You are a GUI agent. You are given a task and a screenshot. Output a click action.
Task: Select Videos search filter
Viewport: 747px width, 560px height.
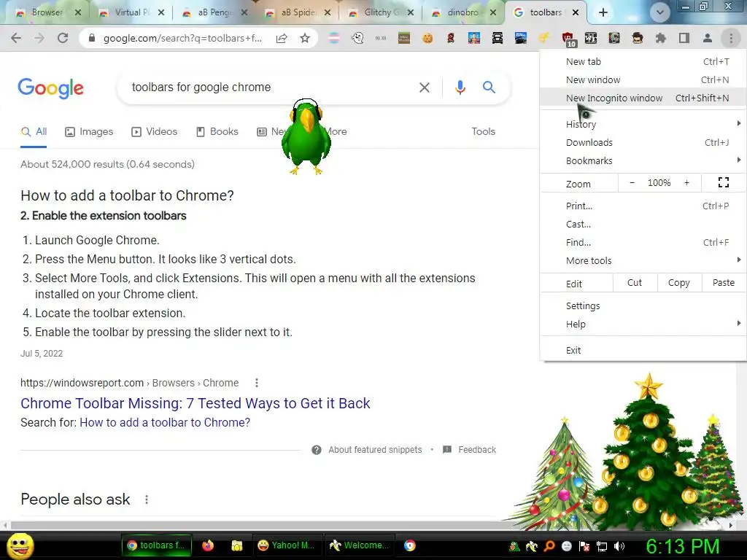[x=155, y=131]
